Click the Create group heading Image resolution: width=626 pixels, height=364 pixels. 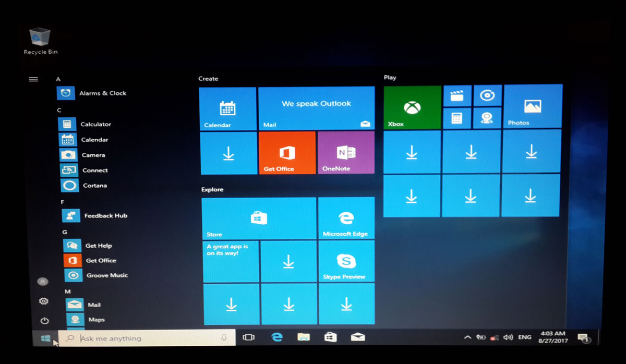click(208, 79)
